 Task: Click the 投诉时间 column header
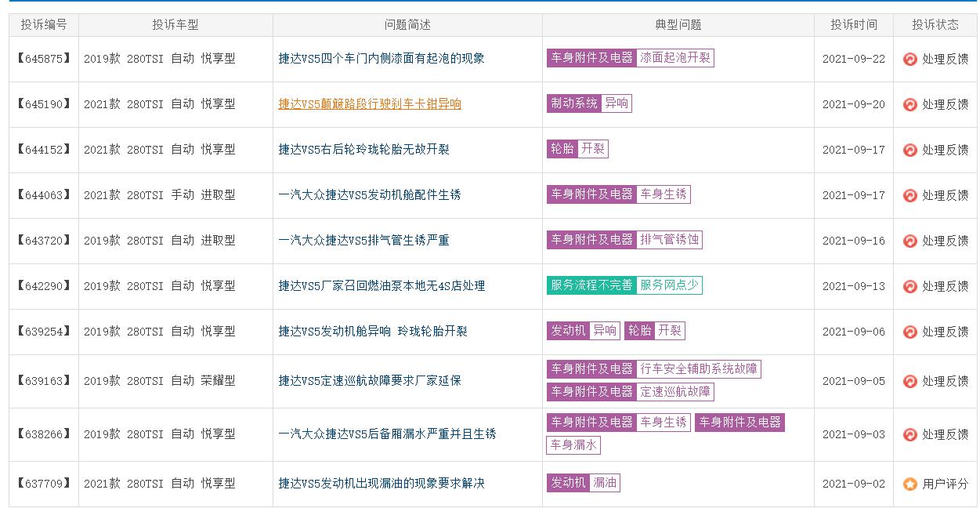click(x=853, y=24)
